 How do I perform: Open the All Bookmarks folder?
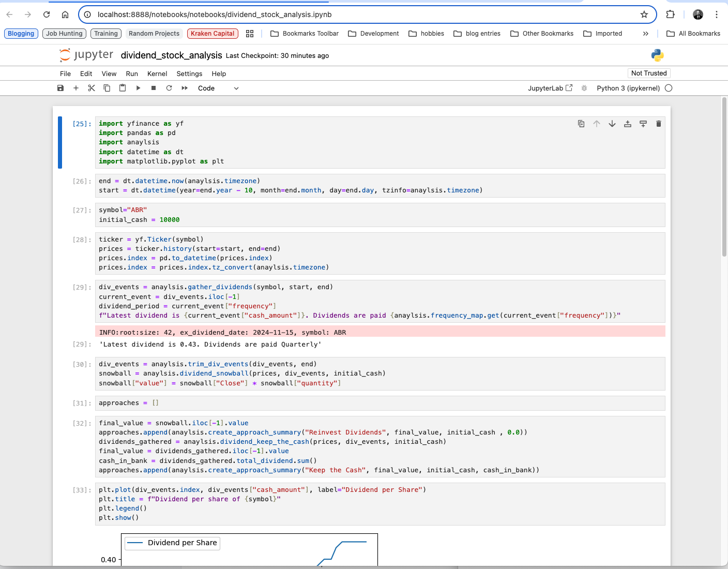[x=693, y=34]
